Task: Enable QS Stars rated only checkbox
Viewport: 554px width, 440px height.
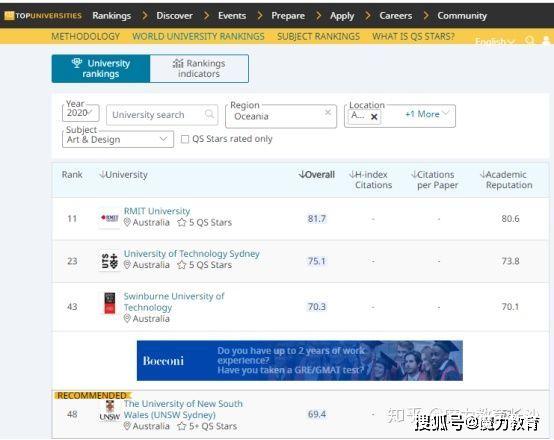Action: [x=185, y=139]
